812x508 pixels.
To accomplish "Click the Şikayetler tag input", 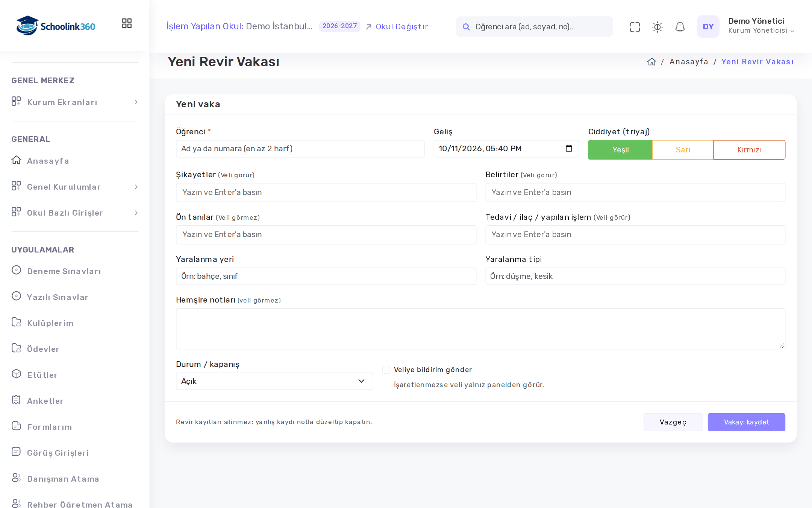I will coord(326,192).
